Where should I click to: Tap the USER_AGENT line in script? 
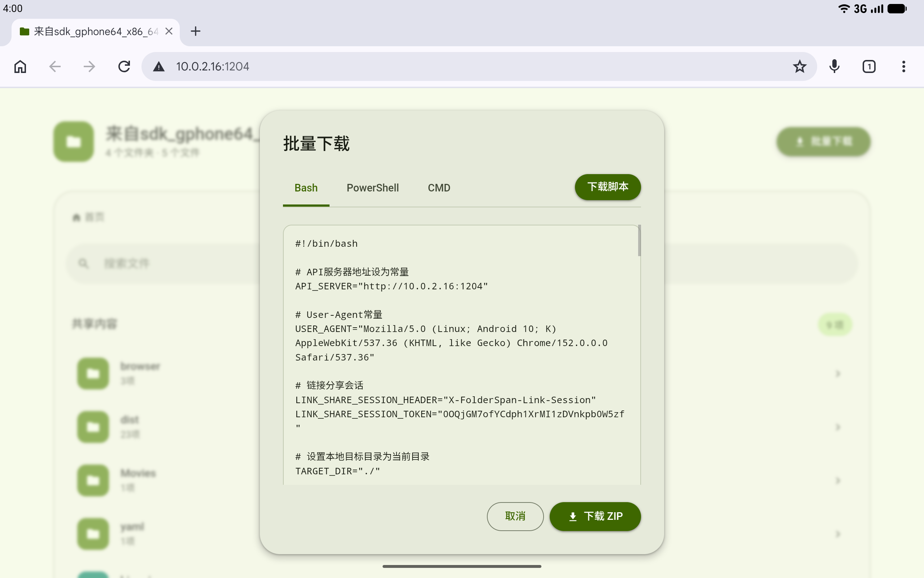click(452, 343)
